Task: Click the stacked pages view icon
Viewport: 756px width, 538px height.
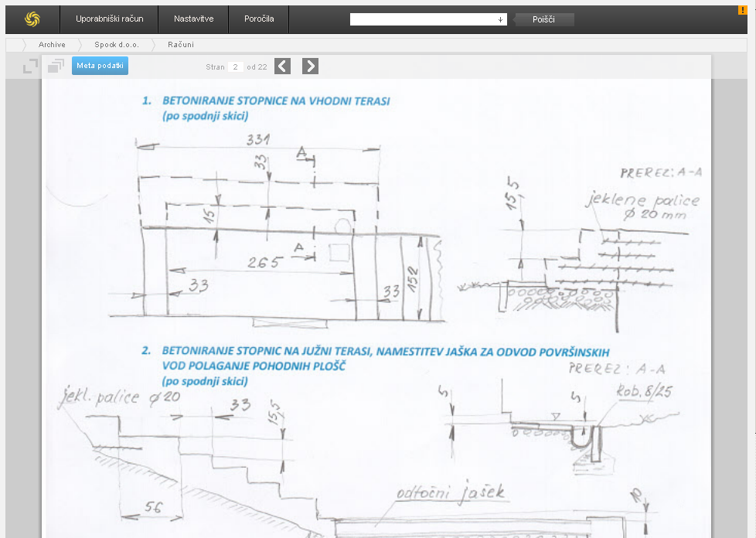Action: point(56,66)
